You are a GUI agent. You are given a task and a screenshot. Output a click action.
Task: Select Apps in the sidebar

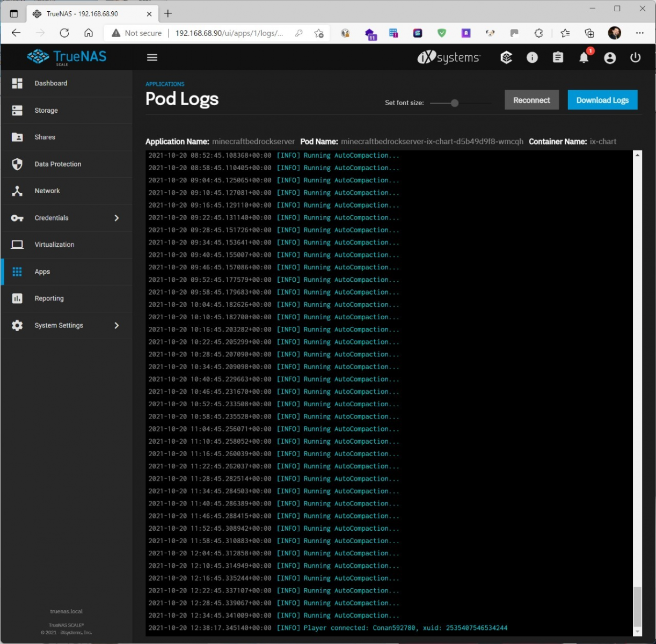click(67, 272)
